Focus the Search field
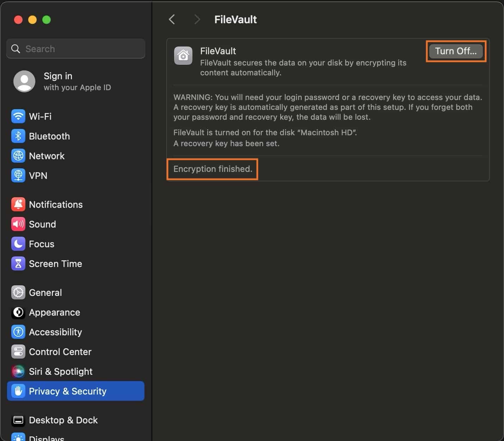504x441 pixels. pos(76,49)
